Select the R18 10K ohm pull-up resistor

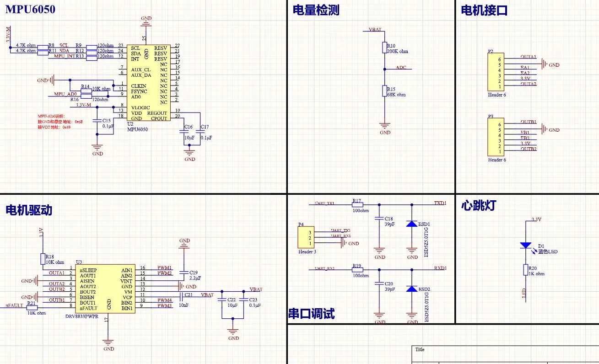43,259
